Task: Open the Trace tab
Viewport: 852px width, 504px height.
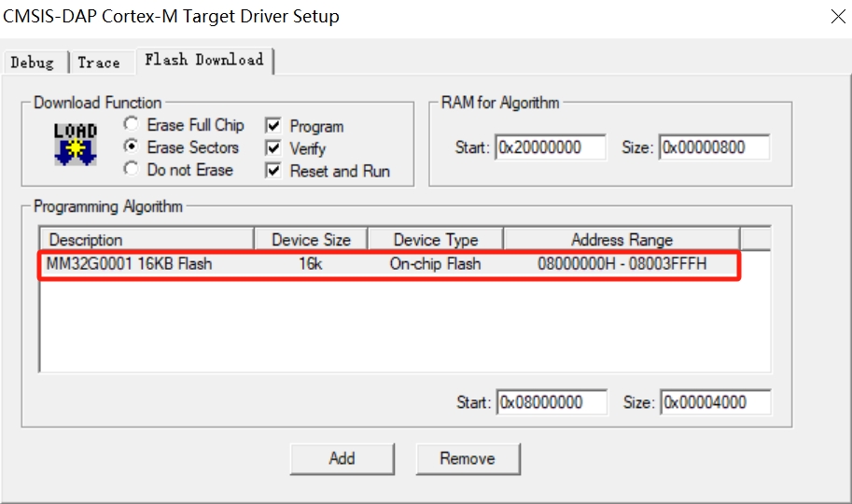Action: point(99,63)
